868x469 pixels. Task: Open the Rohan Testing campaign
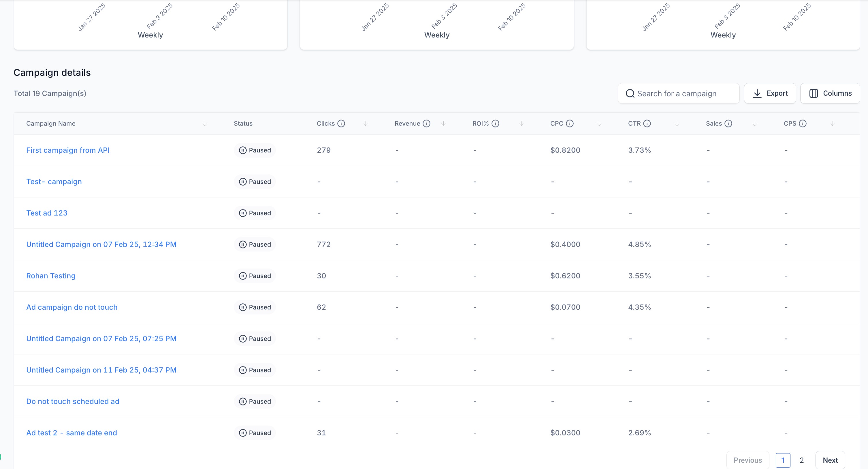(x=51, y=276)
